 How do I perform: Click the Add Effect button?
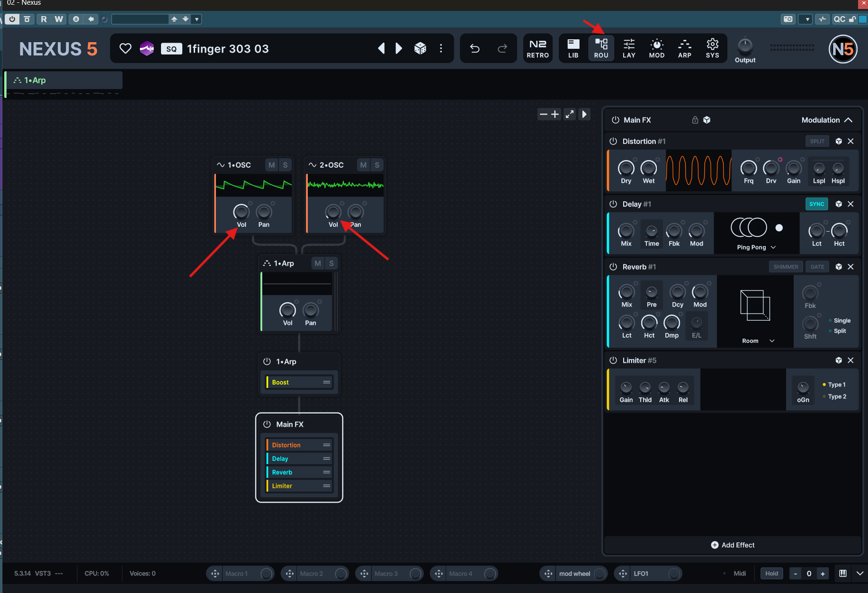tap(733, 545)
